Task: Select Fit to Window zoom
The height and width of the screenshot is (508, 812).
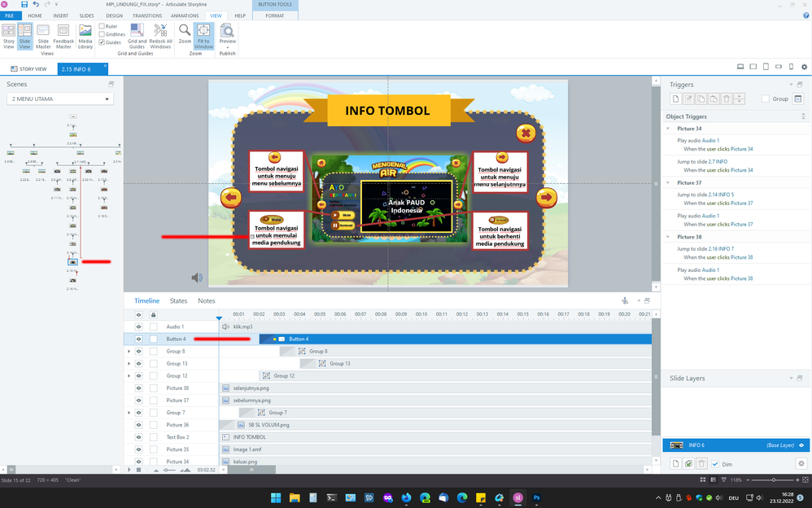Action: pyautogui.click(x=203, y=37)
